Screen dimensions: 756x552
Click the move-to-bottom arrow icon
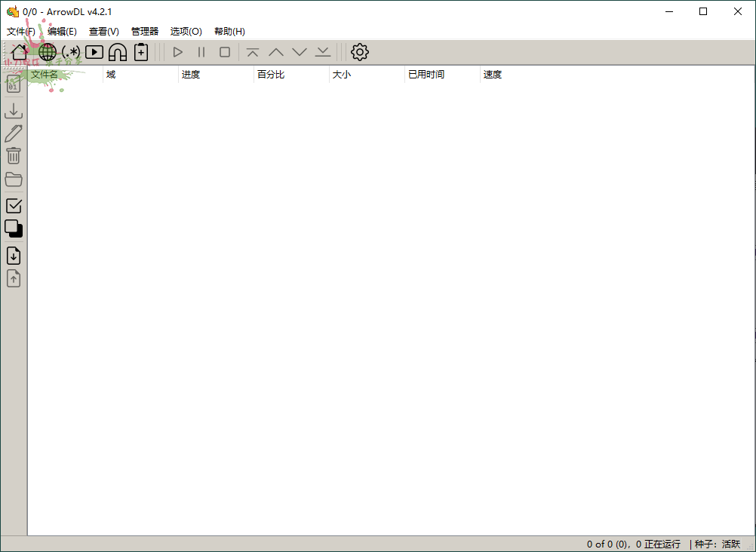click(x=323, y=52)
